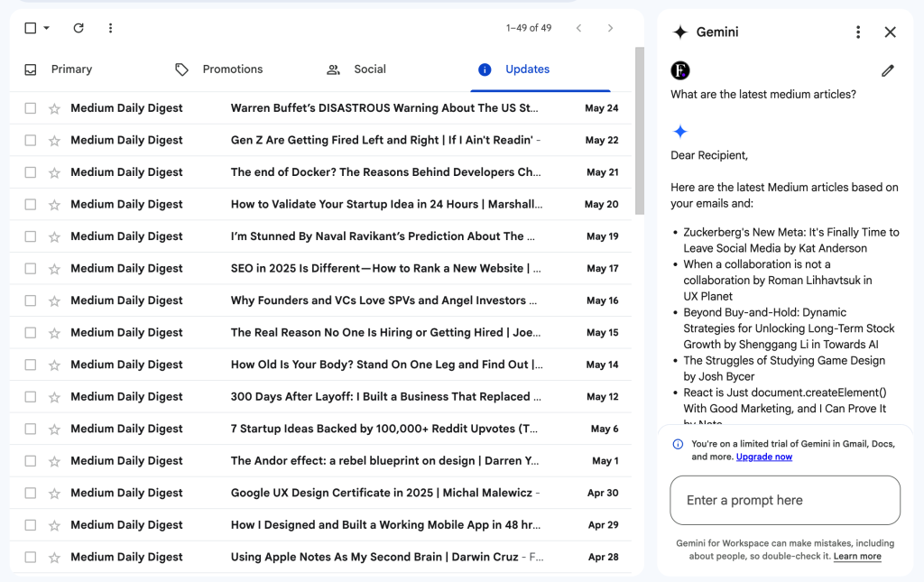Click the Upgrade now link

763,457
